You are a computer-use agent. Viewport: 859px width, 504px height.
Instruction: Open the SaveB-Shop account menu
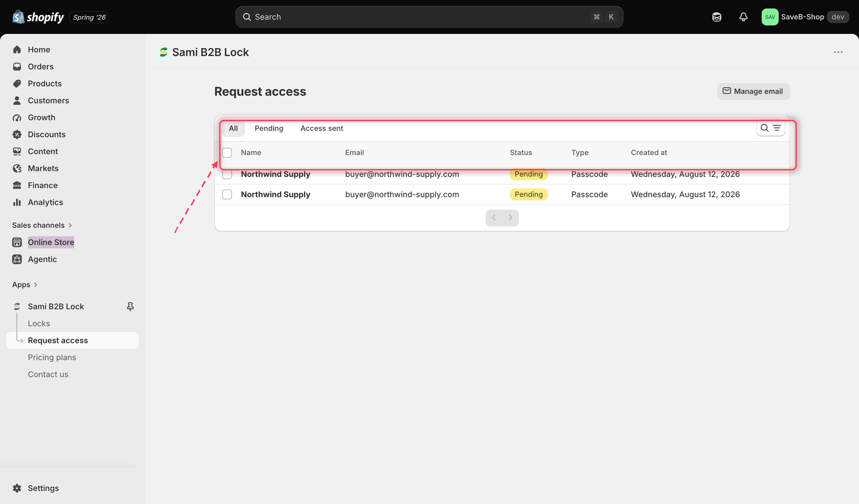click(x=805, y=17)
